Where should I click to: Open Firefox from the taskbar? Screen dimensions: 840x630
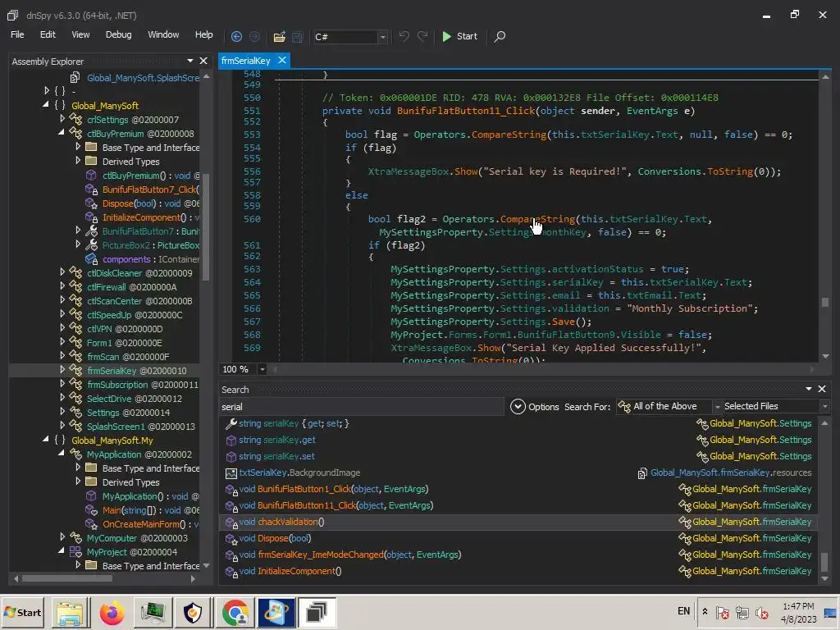(112, 612)
